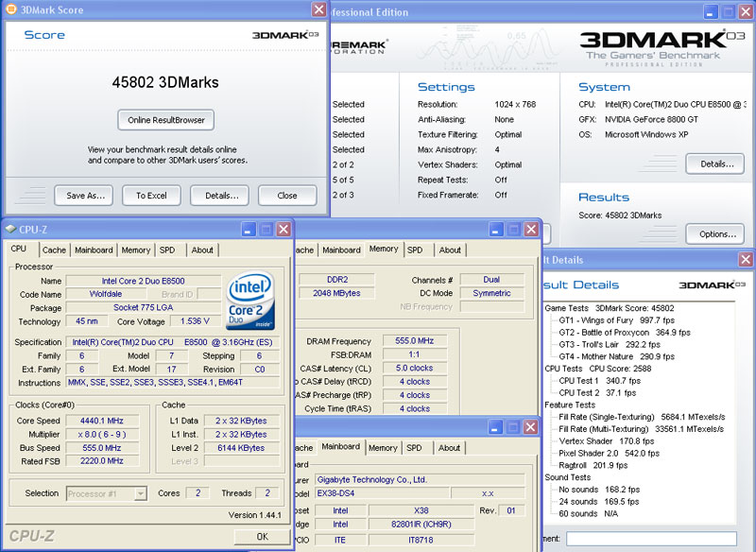Select GT3 - Troll's Lair result
The image size is (756, 552).
[610, 344]
